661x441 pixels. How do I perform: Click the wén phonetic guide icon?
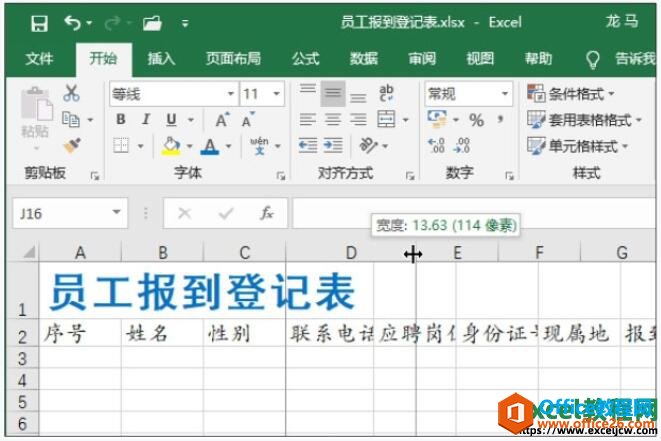259,145
